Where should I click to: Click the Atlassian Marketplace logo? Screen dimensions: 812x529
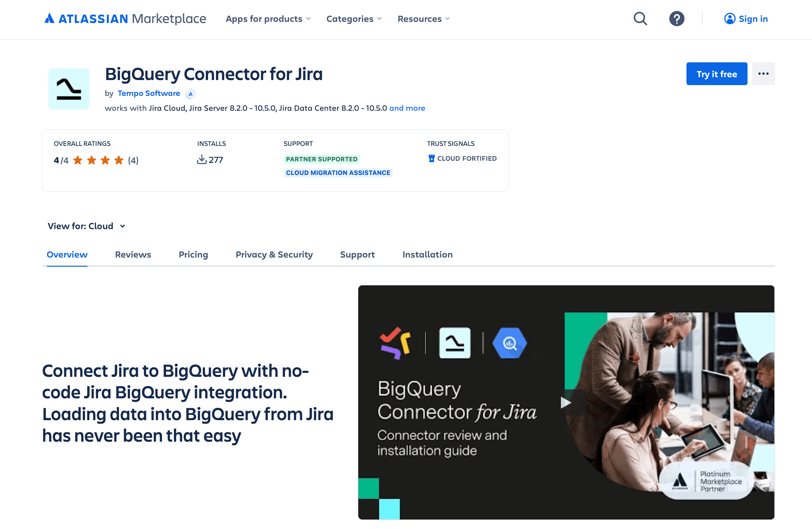124,19
